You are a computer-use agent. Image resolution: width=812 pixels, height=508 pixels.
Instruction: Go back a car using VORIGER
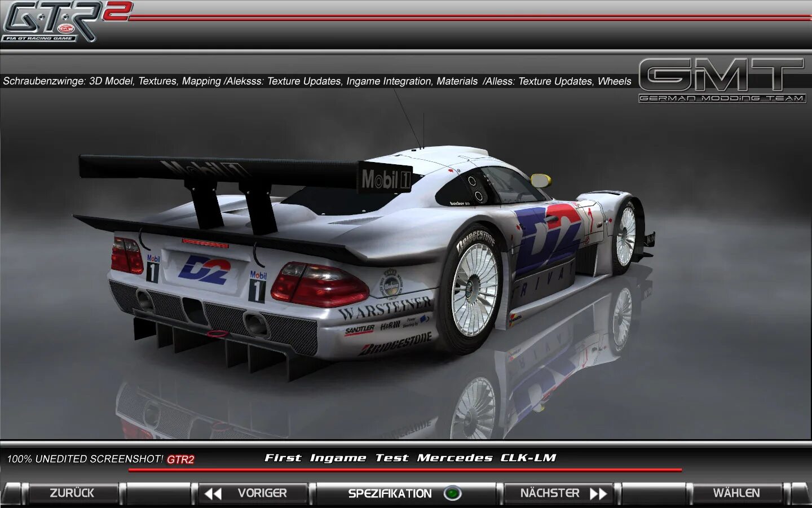point(254,493)
